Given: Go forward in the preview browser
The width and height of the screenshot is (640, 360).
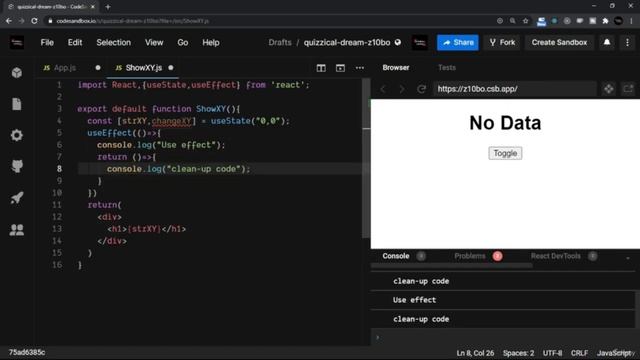Looking at the screenshot, I should coord(402,89).
